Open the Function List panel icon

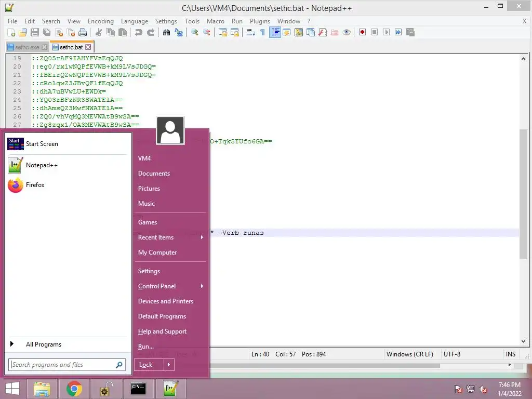(x=323, y=32)
